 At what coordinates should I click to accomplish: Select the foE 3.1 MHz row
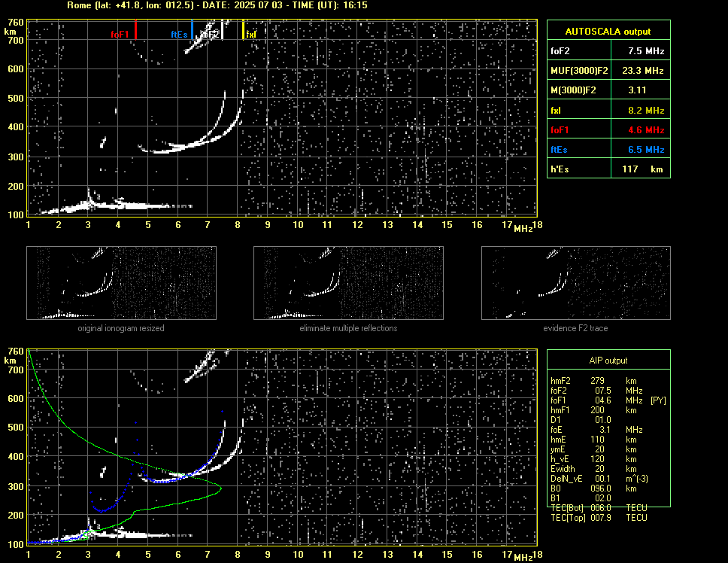tap(596, 429)
